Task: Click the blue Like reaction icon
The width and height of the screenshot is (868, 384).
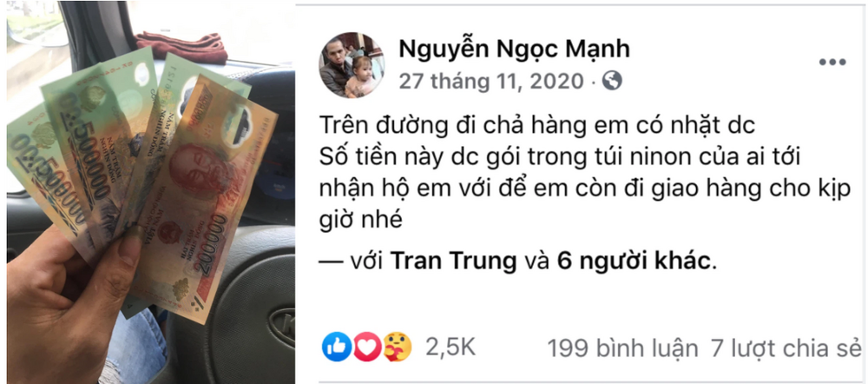Action: [337, 347]
